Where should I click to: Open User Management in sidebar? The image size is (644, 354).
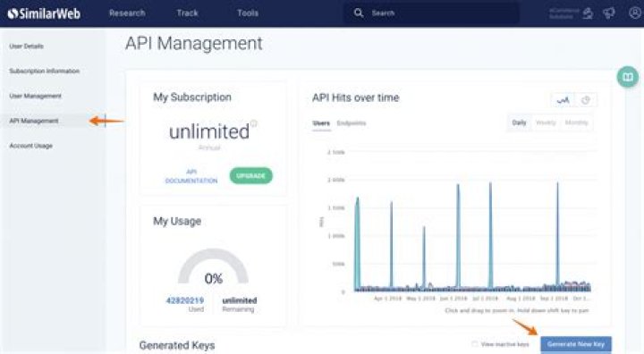(x=35, y=96)
